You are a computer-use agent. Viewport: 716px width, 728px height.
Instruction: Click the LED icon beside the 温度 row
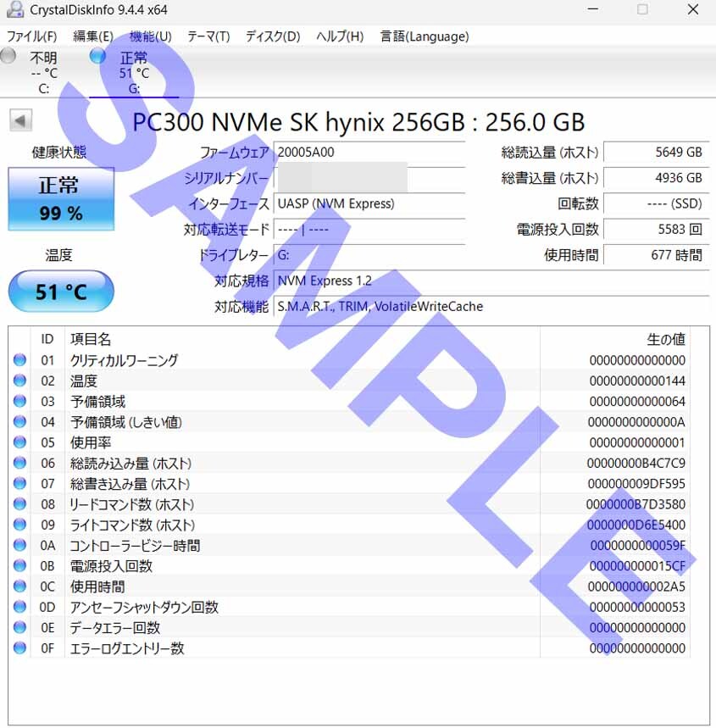click(21, 381)
